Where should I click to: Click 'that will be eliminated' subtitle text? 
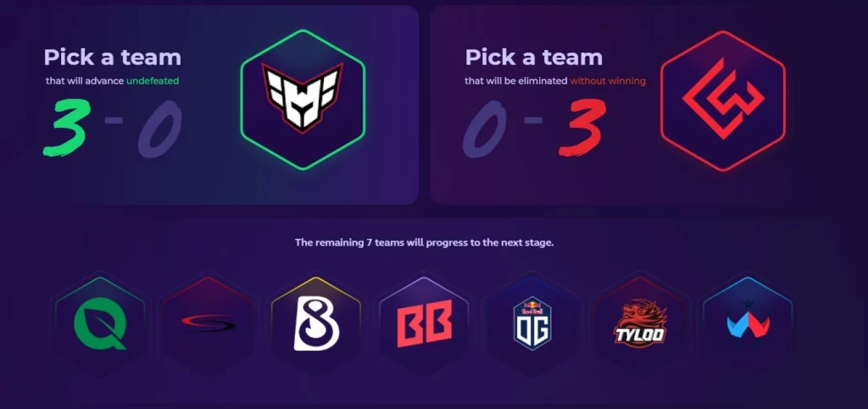click(516, 80)
